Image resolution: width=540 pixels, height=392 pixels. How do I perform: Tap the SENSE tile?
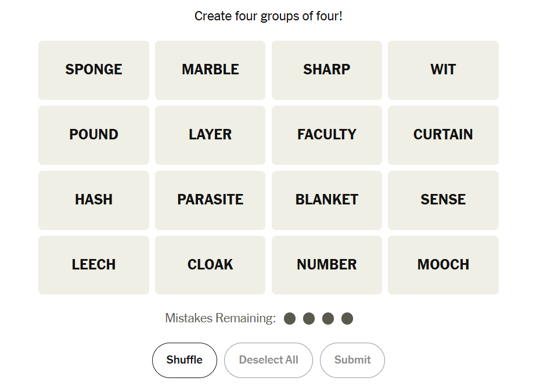[x=443, y=200]
